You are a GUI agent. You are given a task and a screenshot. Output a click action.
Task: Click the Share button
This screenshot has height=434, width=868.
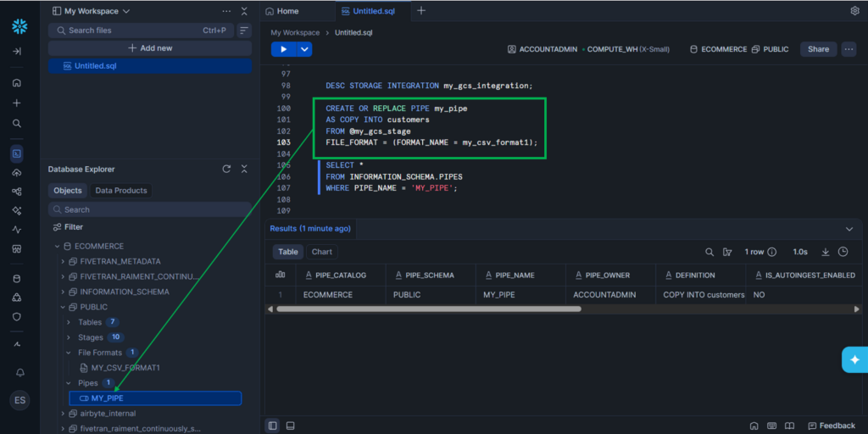pyautogui.click(x=818, y=49)
